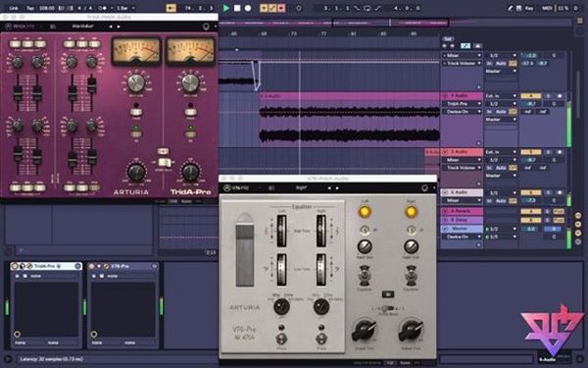Toggle the MIDI mapping mode button
The image size is (588, 368).
tap(547, 8)
